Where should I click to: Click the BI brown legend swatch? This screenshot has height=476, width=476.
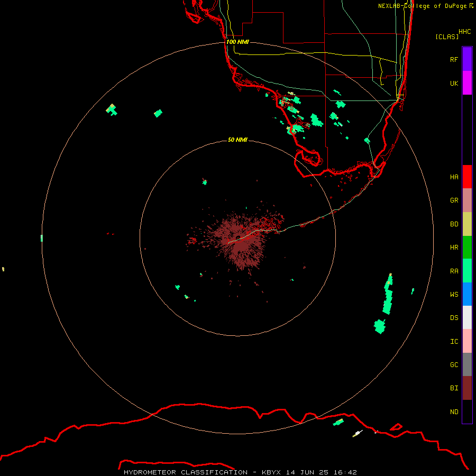point(467,388)
